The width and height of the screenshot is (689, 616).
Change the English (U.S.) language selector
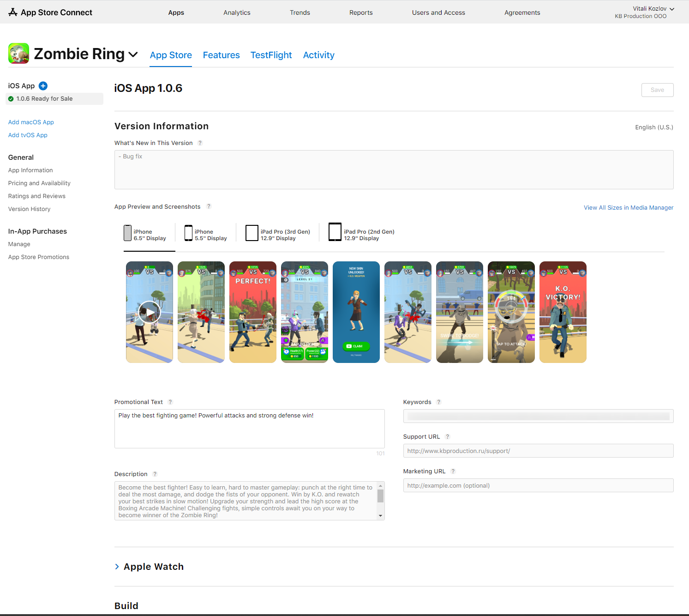[654, 127]
